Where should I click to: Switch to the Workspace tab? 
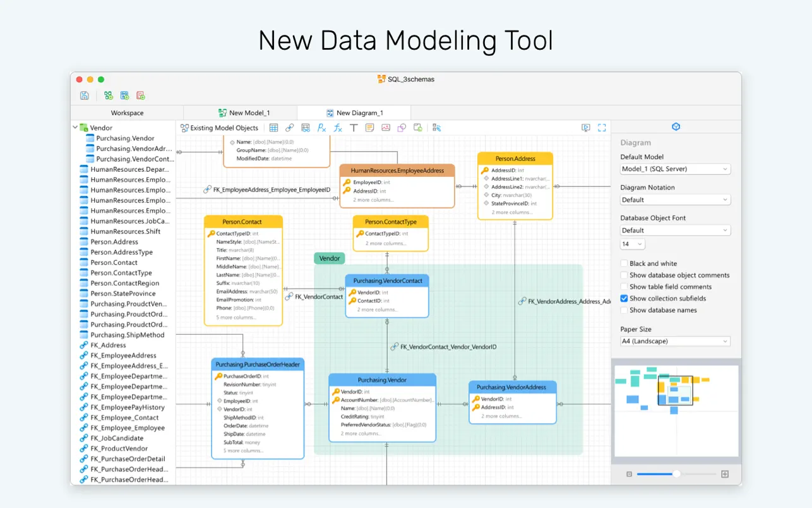tap(127, 113)
